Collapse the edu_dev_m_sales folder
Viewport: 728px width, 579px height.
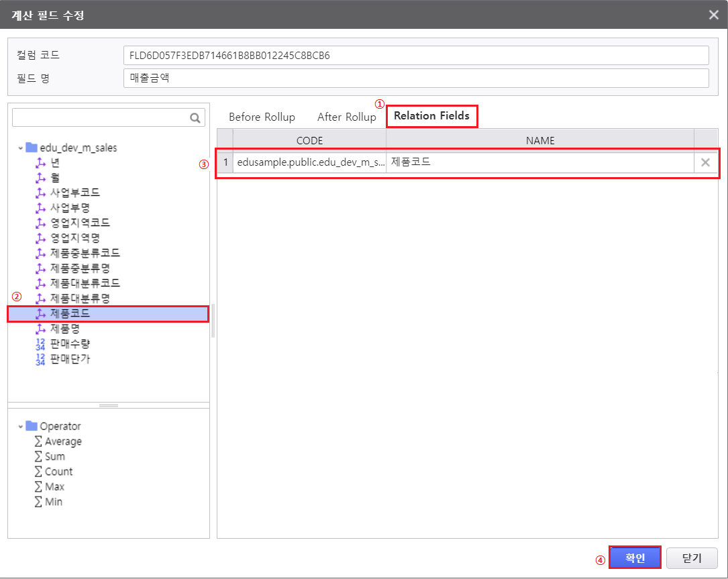(21, 148)
